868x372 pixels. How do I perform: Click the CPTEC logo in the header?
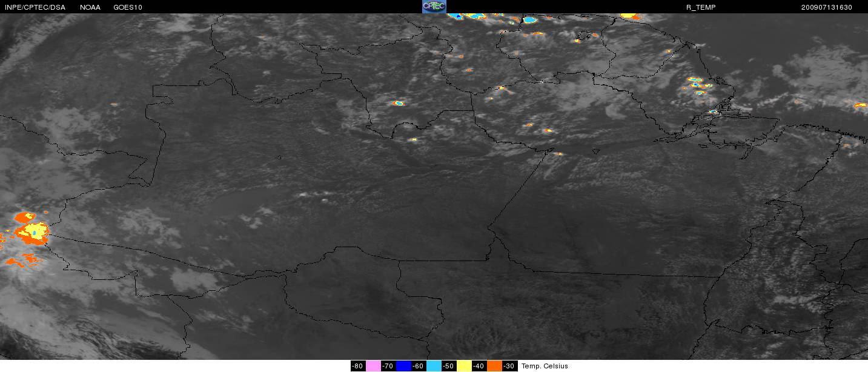[434, 7]
